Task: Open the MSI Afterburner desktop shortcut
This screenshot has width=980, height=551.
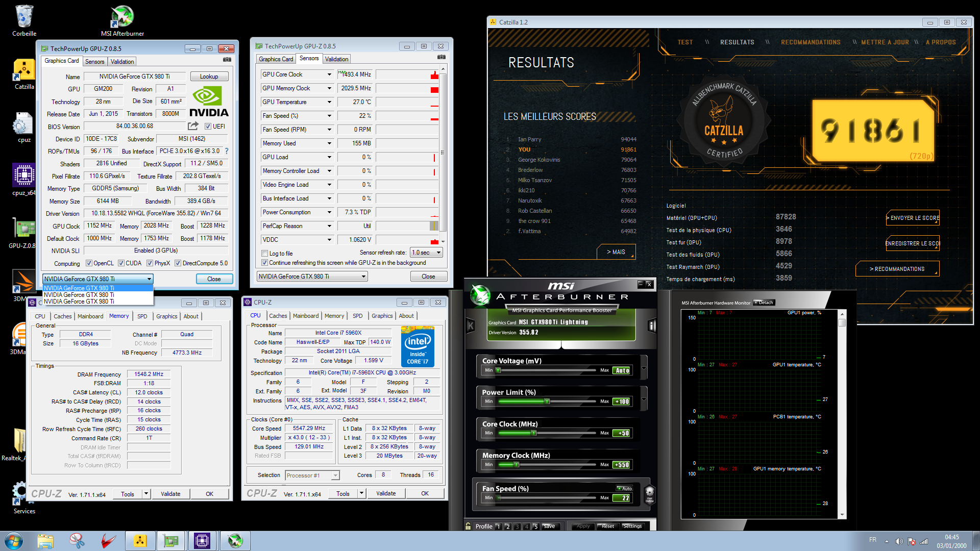Action: [x=122, y=20]
